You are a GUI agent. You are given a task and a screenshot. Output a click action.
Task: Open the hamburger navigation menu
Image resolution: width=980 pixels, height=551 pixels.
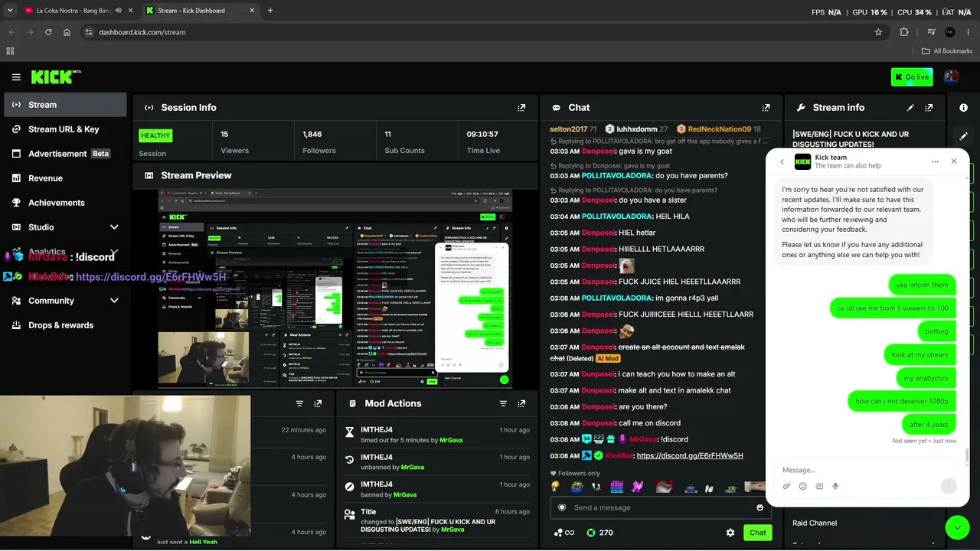(16, 77)
